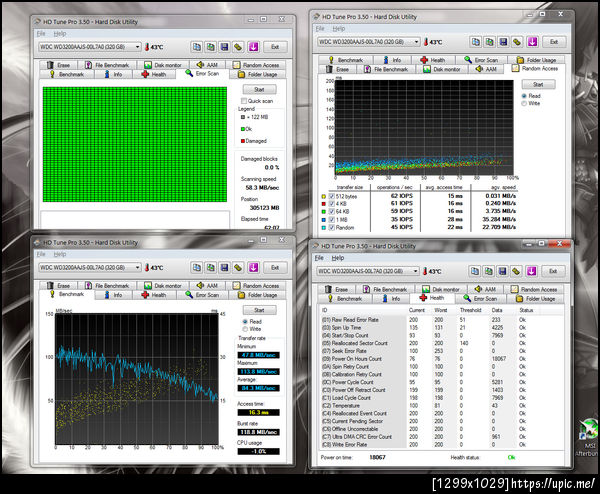Purple arrow icon in Health window toolbar
600x494 pixels.
tap(531, 271)
